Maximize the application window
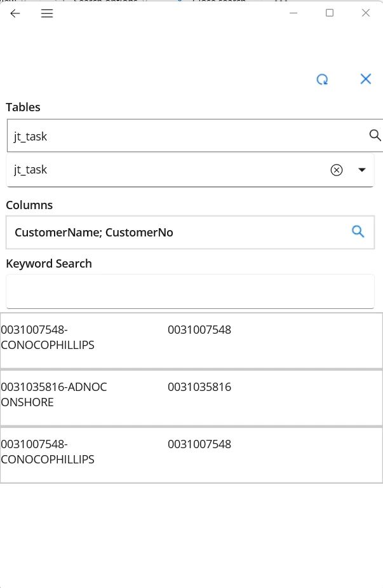Viewport: 383px width, 588px height. 330,13
